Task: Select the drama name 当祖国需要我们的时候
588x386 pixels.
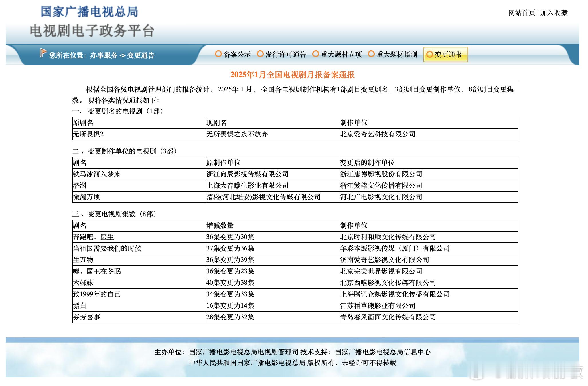Action: click(x=107, y=248)
